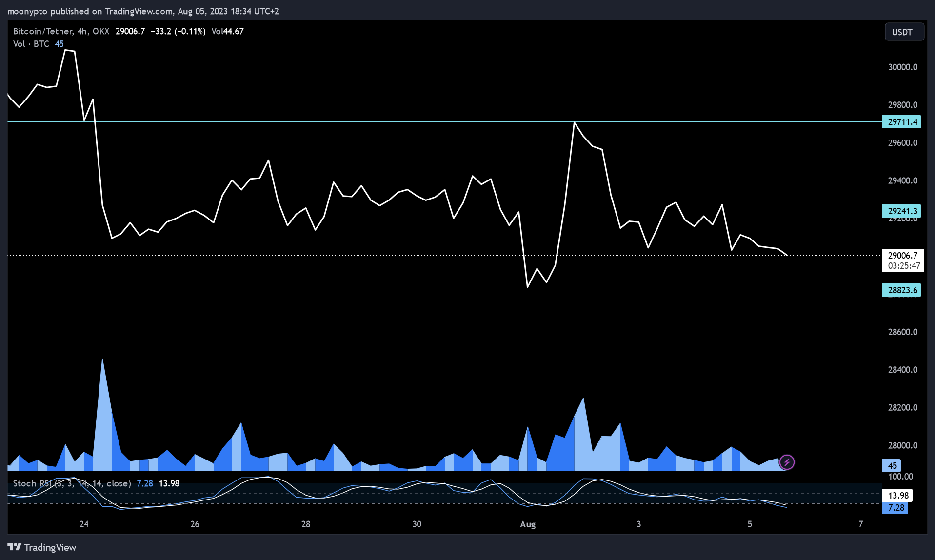
Task: Click the 26 date on time axis
Action: pos(195,524)
